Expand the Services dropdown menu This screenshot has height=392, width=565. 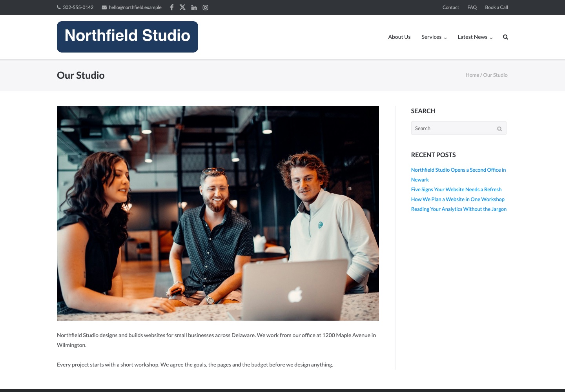coord(434,37)
